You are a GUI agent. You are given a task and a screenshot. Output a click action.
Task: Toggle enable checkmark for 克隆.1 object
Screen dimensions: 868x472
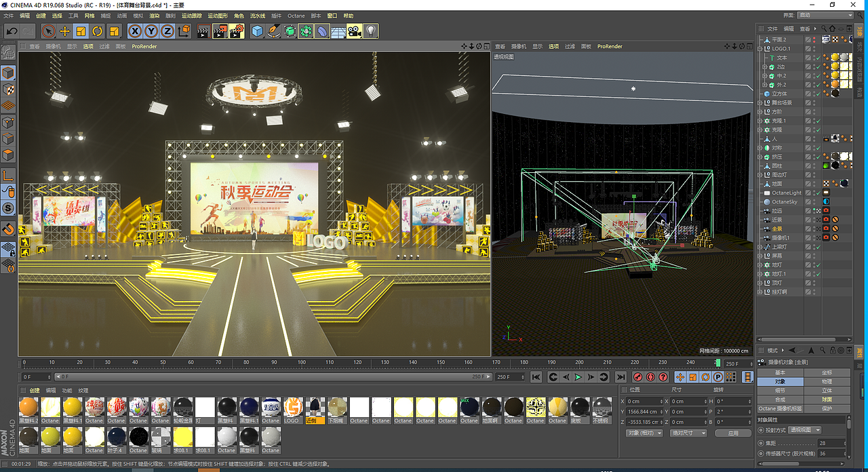(x=818, y=121)
